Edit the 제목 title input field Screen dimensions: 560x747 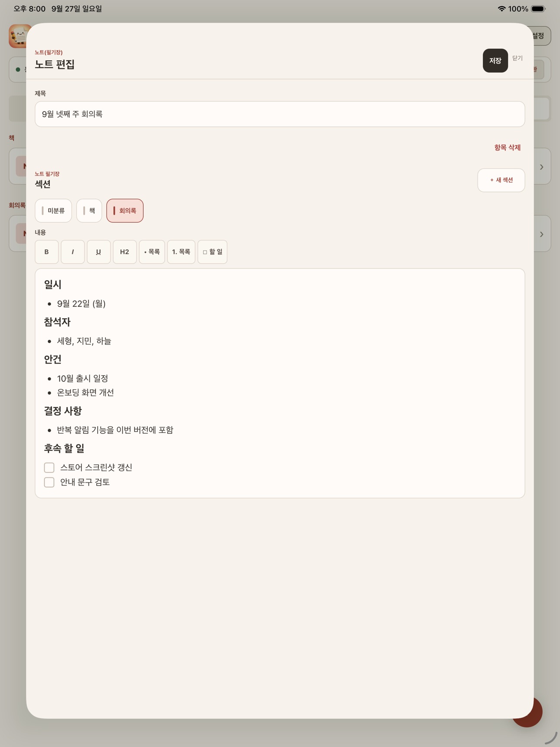(x=280, y=114)
